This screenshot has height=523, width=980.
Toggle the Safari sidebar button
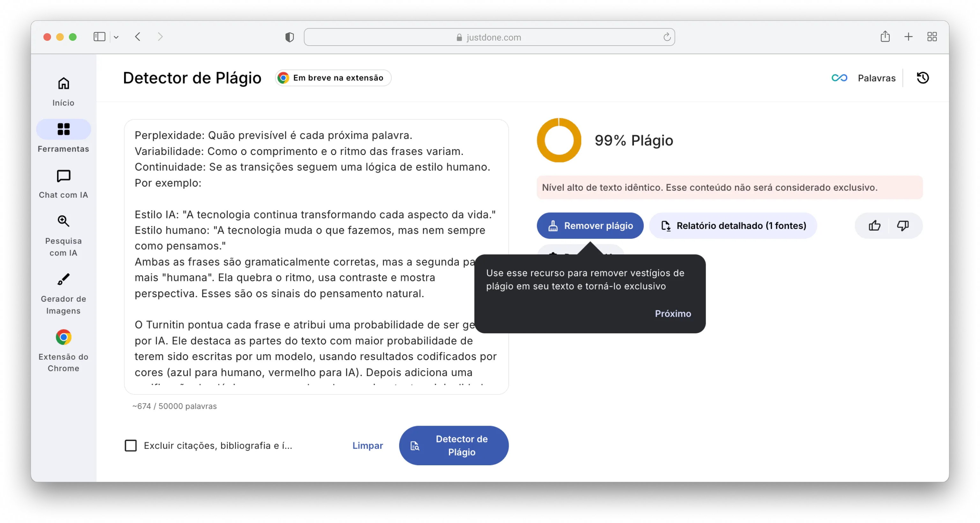(x=99, y=37)
